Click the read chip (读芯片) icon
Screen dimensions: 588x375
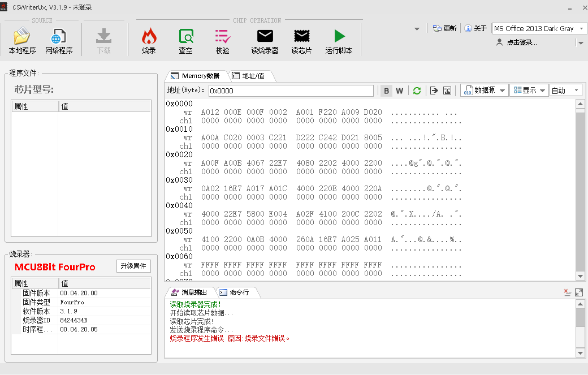[x=301, y=41]
